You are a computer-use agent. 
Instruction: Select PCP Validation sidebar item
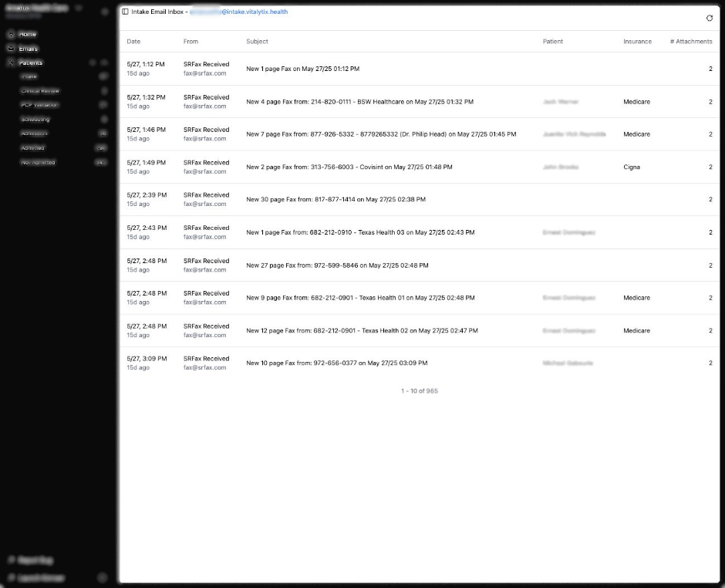pyautogui.click(x=39, y=105)
